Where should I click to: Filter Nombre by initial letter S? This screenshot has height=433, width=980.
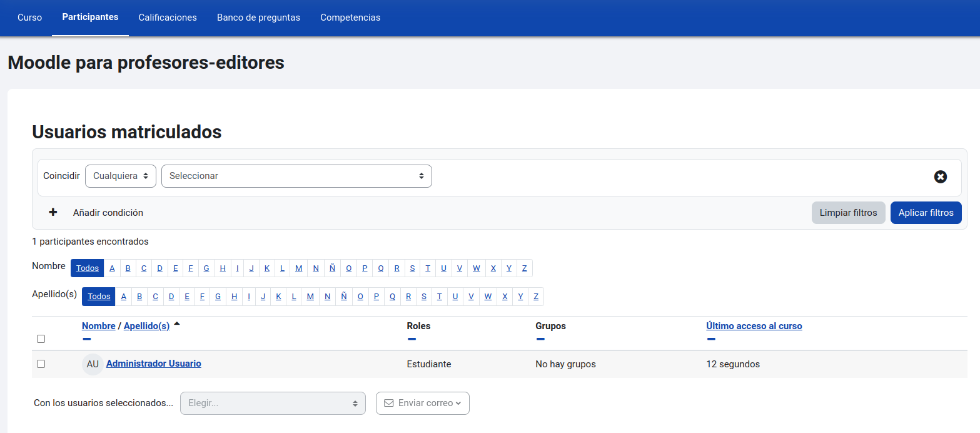(412, 268)
